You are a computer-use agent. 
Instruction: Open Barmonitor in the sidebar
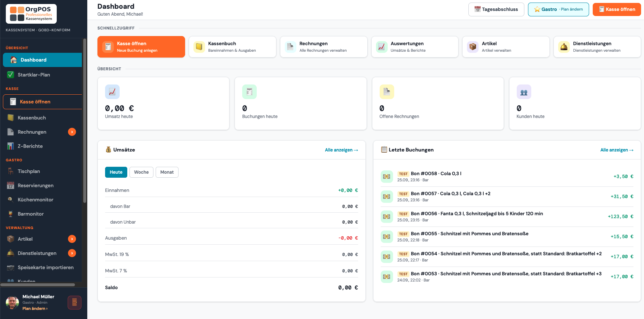click(x=42, y=214)
